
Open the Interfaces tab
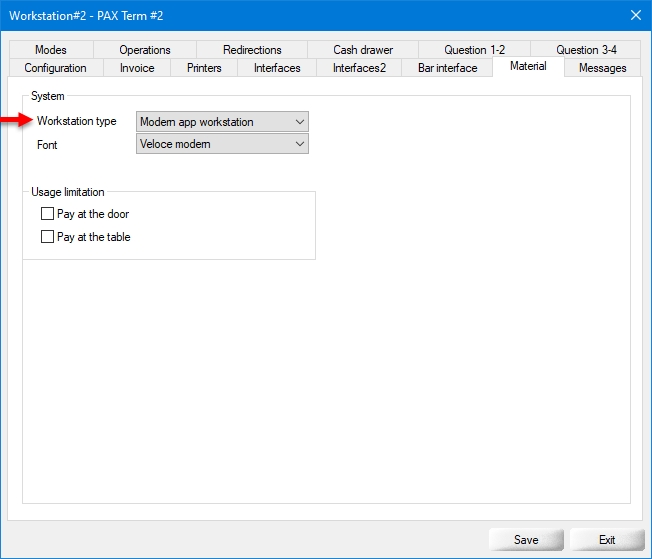click(x=277, y=68)
